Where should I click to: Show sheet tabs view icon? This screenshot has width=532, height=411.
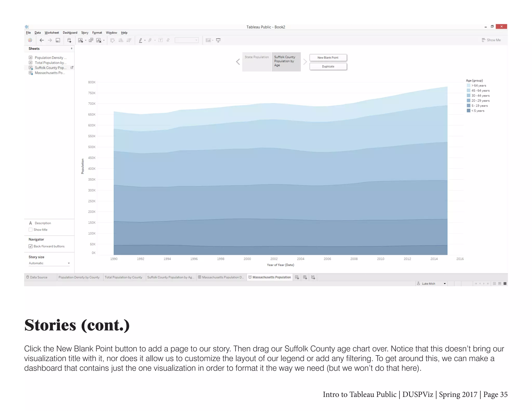[505, 284]
